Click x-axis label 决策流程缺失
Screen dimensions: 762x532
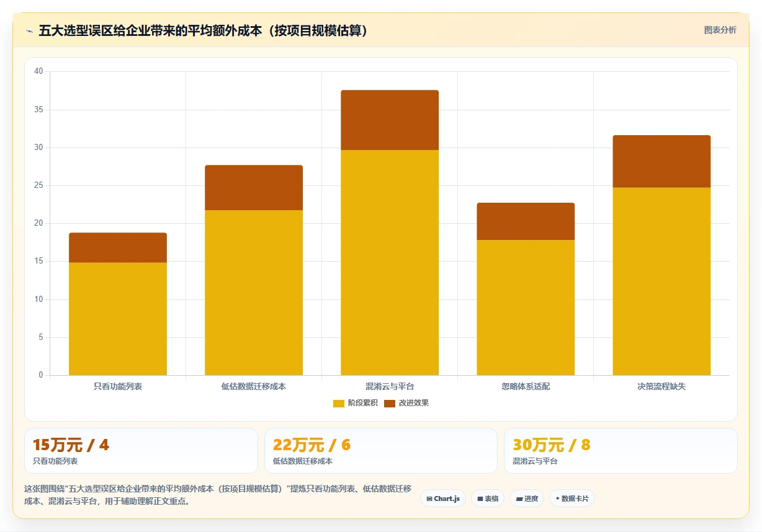pyautogui.click(x=661, y=386)
